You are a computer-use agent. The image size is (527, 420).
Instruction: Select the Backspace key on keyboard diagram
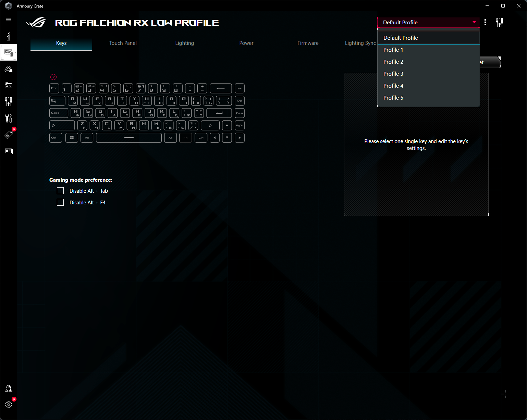click(221, 88)
